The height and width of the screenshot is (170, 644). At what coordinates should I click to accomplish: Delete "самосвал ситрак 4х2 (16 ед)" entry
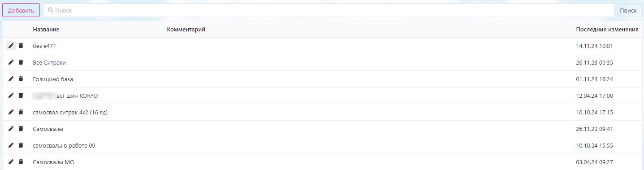pyautogui.click(x=21, y=112)
